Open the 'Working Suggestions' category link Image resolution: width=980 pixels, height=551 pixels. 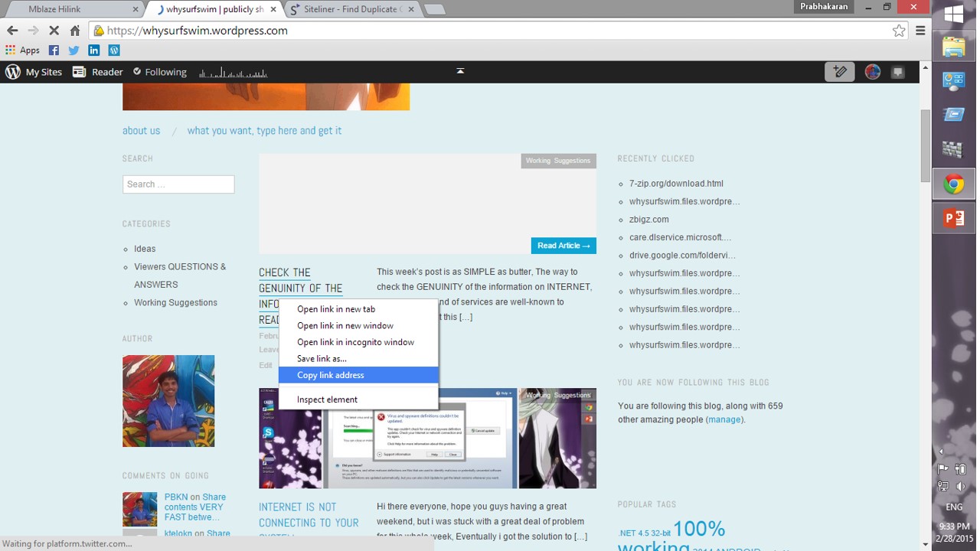click(175, 303)
